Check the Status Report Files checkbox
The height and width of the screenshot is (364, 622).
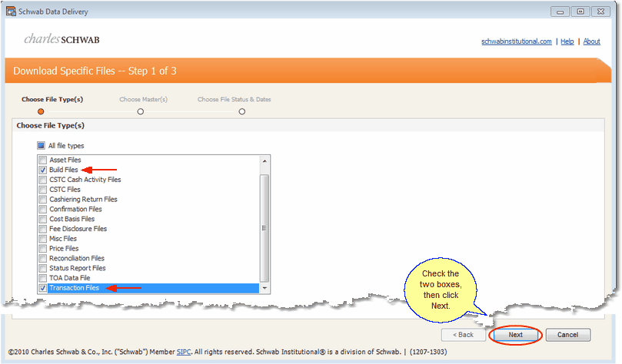click(x=43, y=268)
